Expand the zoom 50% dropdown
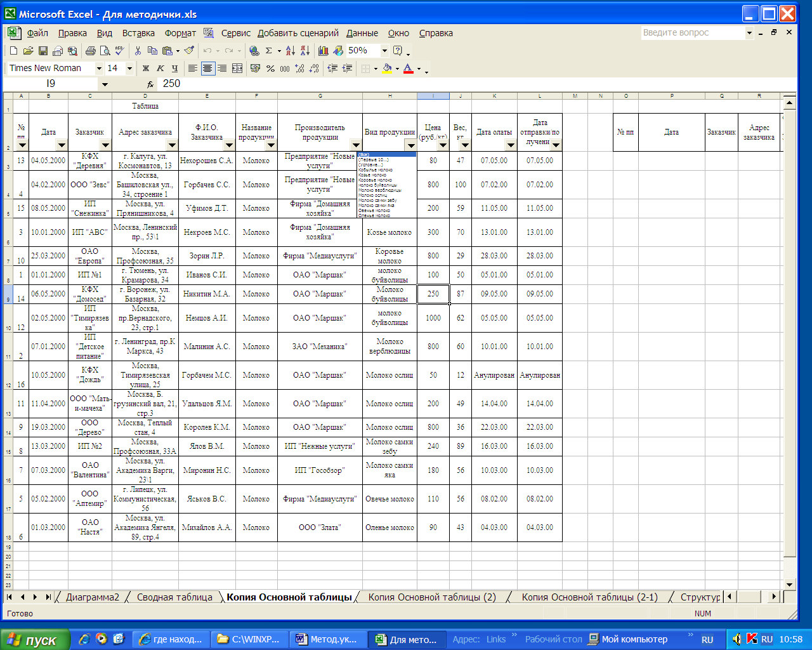Image resolution: width=812 pixels, height=650 pixels. point(384,51)
